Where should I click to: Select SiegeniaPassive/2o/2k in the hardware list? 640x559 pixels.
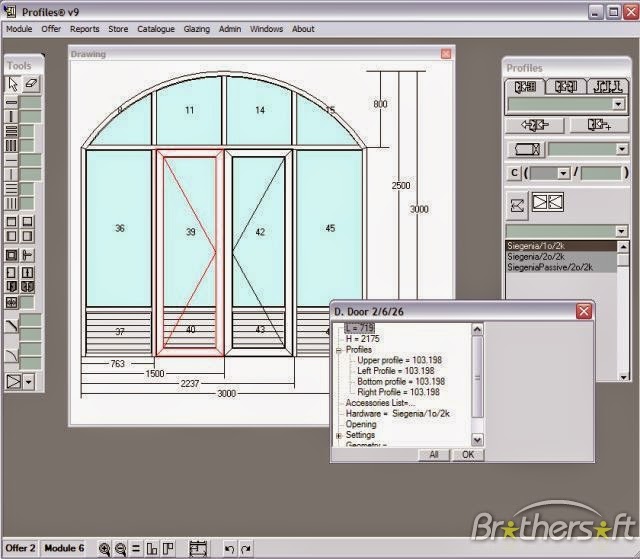coord(561,267)
